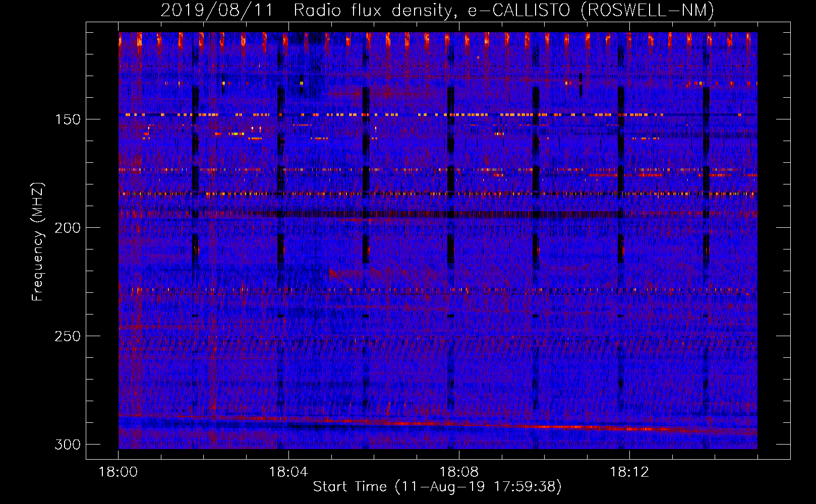Click the 300 frequency tick label

(68, 445)
